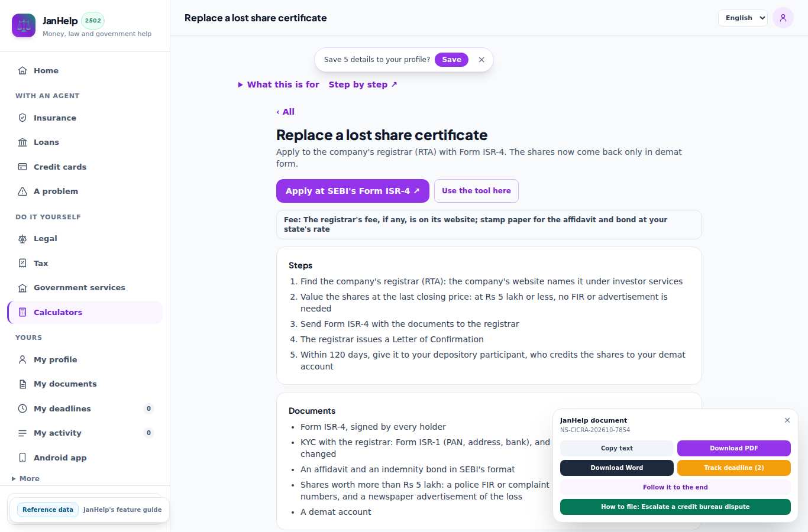Click the 2.502 version badge
The image size is (808, 532).
93,21
